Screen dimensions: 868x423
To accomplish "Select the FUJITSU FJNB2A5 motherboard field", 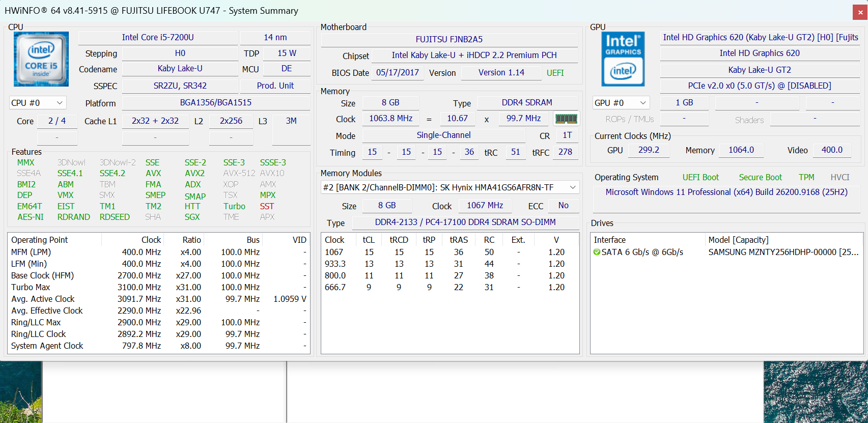I will [x=449, y=39].
